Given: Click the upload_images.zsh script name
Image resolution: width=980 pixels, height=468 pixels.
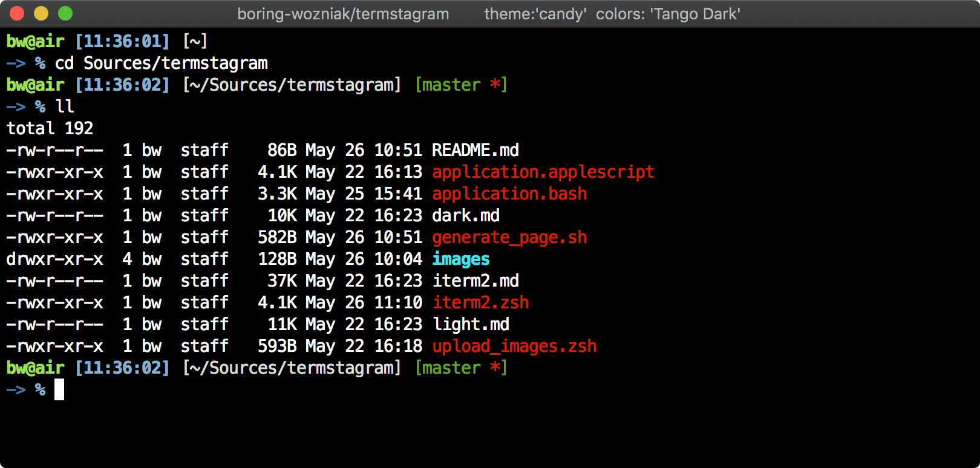Looking at the screenshot, I should click(x=514, y=346).
